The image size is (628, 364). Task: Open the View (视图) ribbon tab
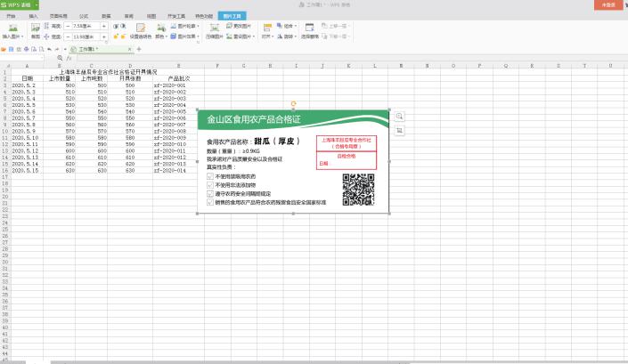click(x=151, y=16)
